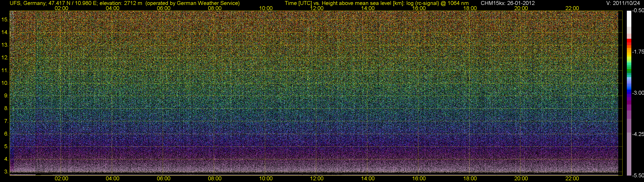Select 16:00 on the top time axis
The image size is (644, 182).
[419, 8]
